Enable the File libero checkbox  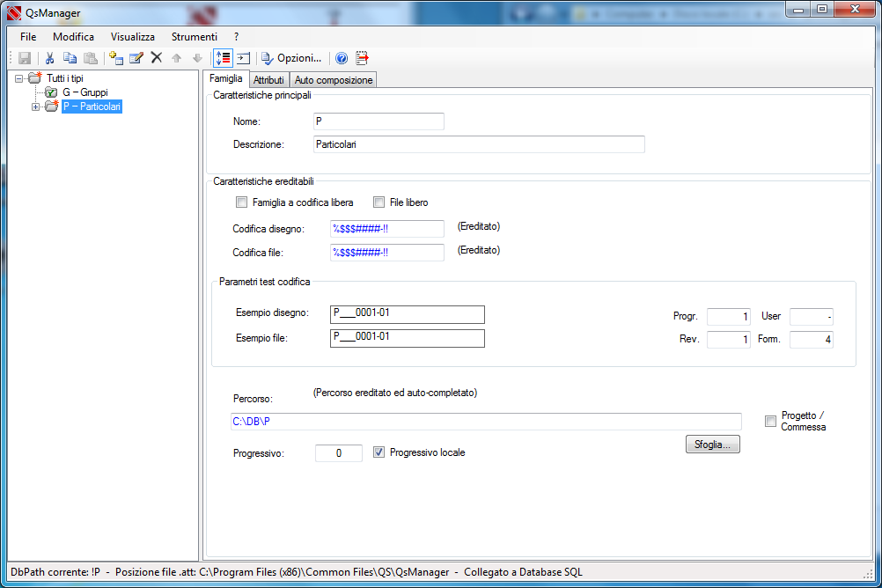pyautogui.click(x=379, y=202)
